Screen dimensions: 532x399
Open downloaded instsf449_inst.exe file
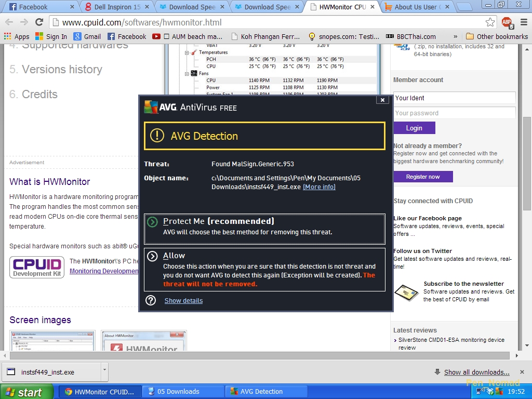coord(51,372)
